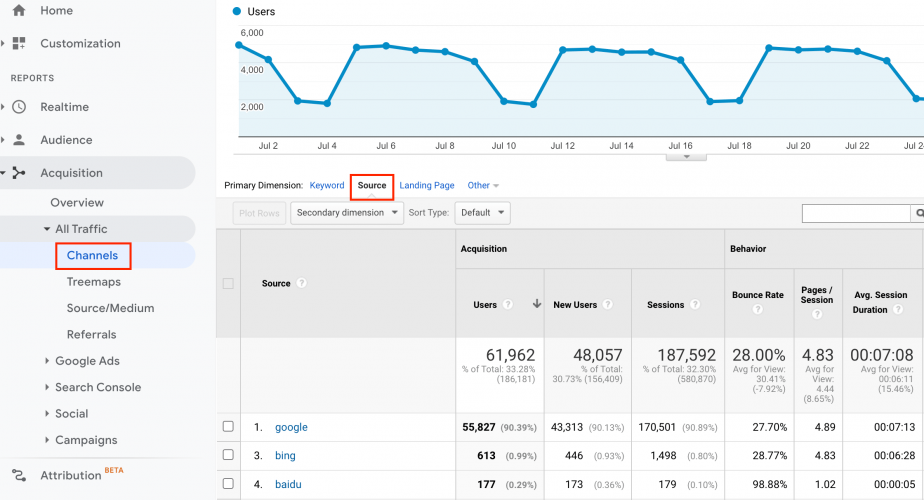Image resolution: width=924 pixels, height=500 pixels.
Task: Click the help icon beside Source header
Action: tap(301, 283)
